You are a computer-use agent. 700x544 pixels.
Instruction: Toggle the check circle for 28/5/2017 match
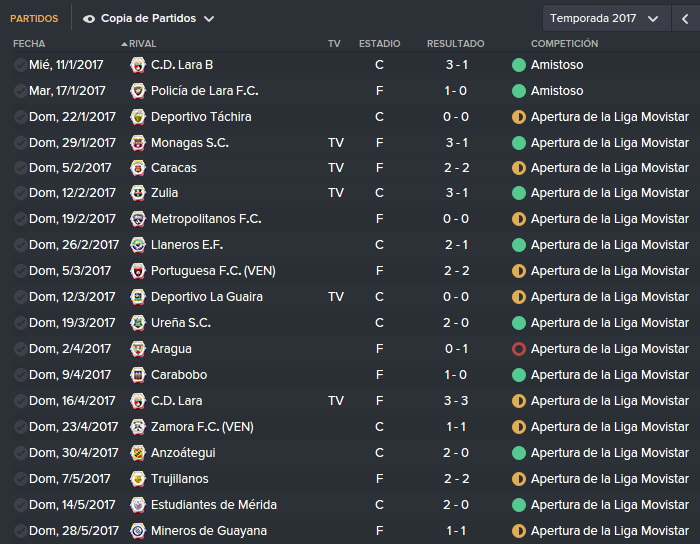pyautogui.click(x=20, y=531)
